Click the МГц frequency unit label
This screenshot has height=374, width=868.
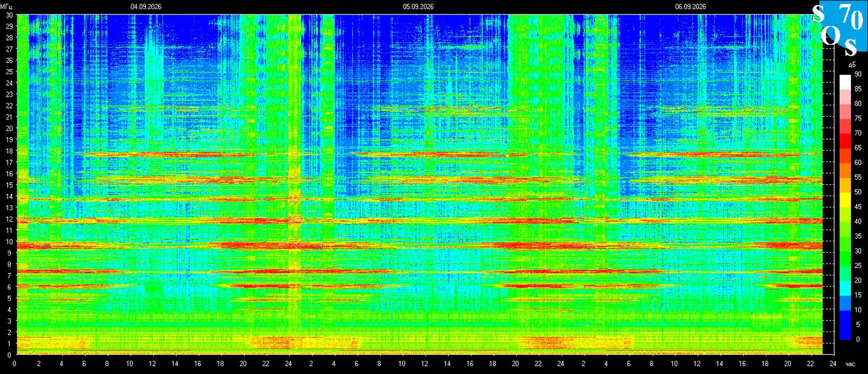coord(6,6)
